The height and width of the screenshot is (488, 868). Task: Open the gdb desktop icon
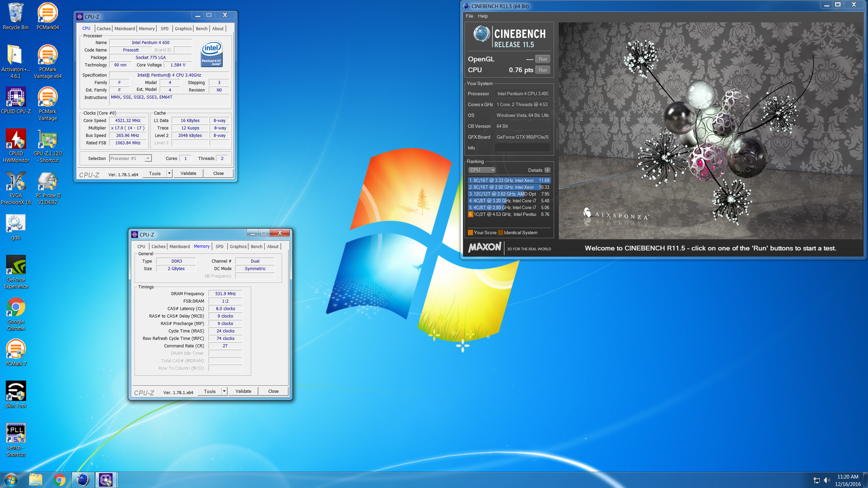16,227
